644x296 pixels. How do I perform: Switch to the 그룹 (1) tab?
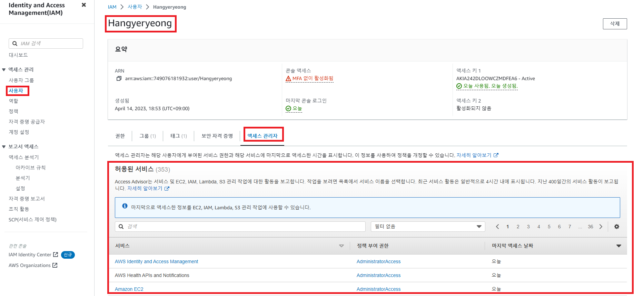tap(148, 136)
